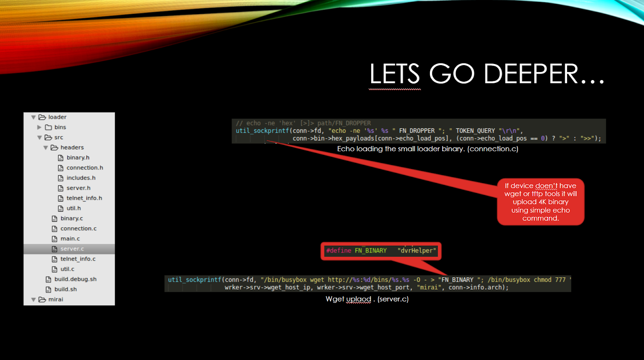Screen dimensions: 644x360
Task: Click the file icon beside binary.c
Action: coord(55,218)
